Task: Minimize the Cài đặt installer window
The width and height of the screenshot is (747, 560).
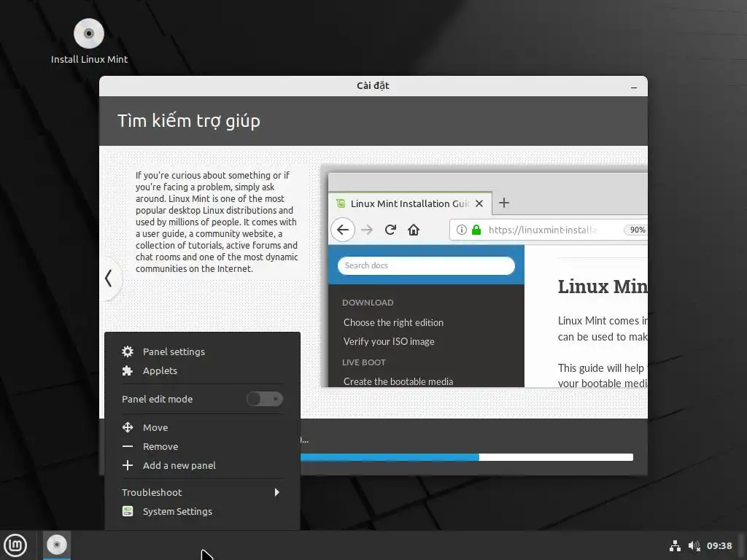Action: pos(634,87)
